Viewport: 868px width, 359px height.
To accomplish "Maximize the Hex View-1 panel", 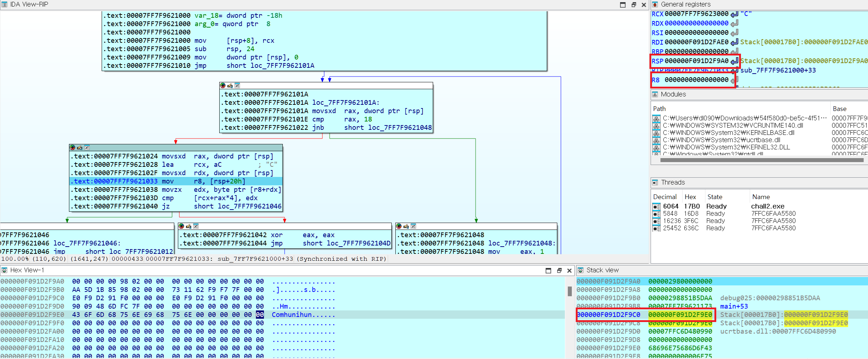I will [x=549, y=271].
